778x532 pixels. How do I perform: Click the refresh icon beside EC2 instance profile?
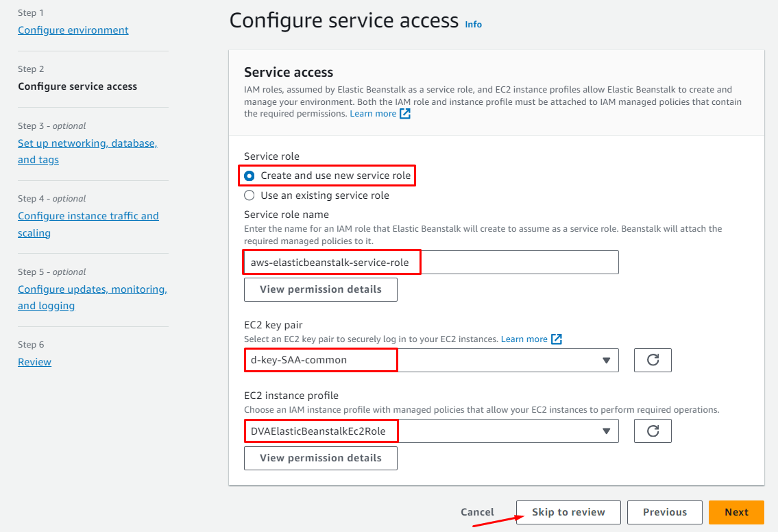tap(653, 431)
